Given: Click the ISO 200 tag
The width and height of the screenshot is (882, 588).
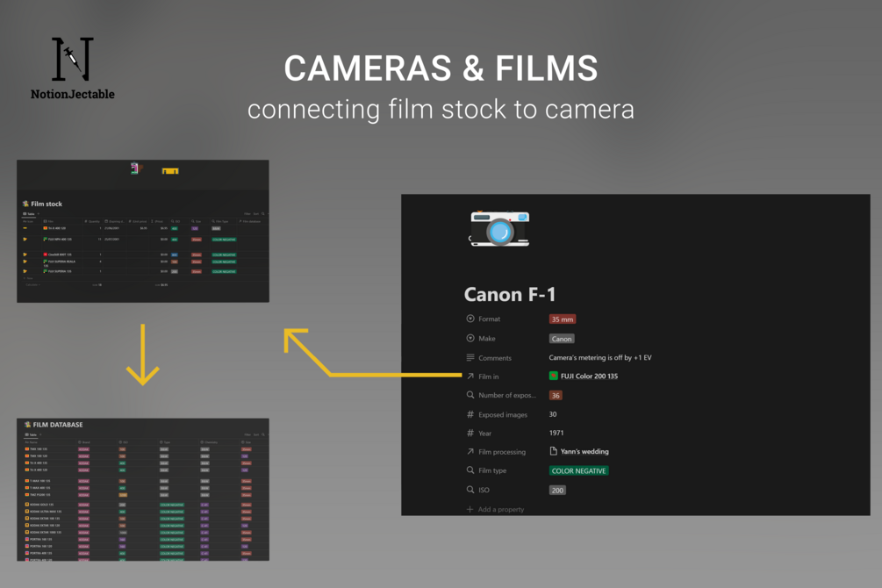Looking at the screenshot, I should point(557,490).
